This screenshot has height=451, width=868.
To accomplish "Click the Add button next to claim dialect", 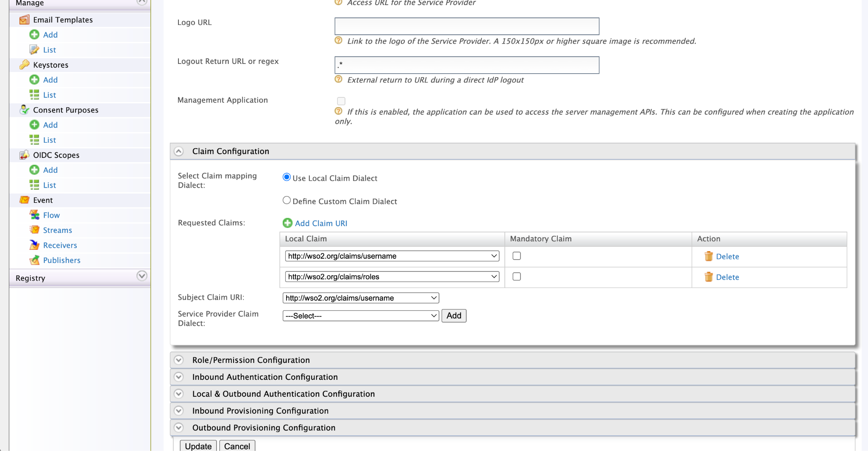I will coord(454,315).
